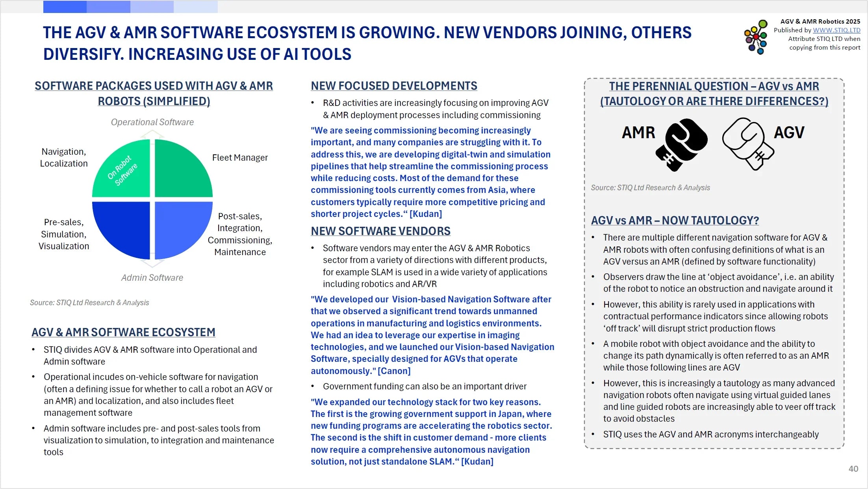This screenshot has height=489, width=868.
Task: Select the dark blue Pre-sales quadrant
Action: click(x=125, y=226)
